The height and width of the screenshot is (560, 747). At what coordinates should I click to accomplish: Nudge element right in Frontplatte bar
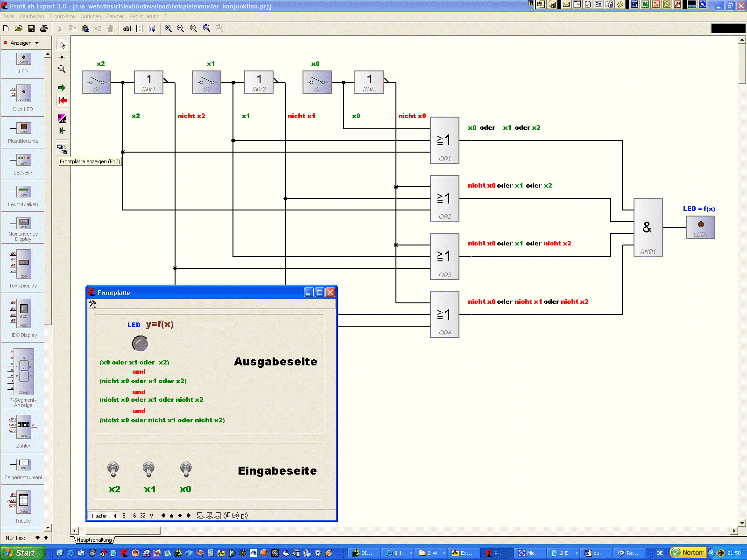point(189,516)
